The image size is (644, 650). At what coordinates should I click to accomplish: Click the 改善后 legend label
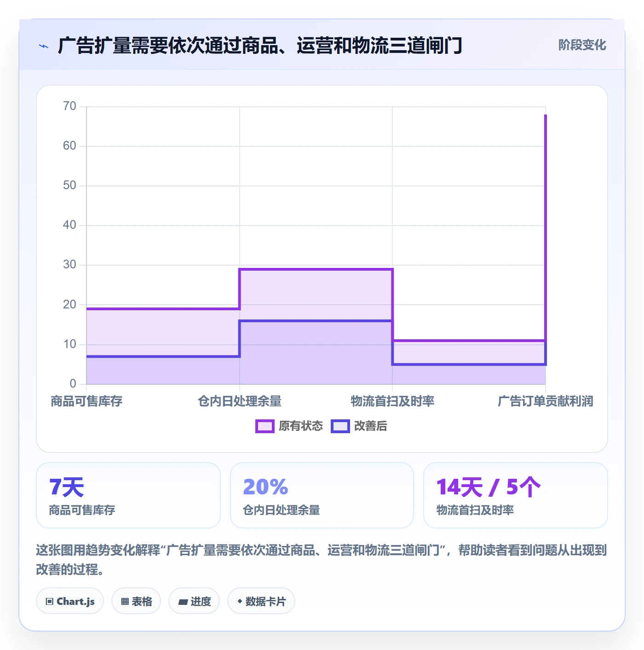pyautogui.click(x=371, y=426)
